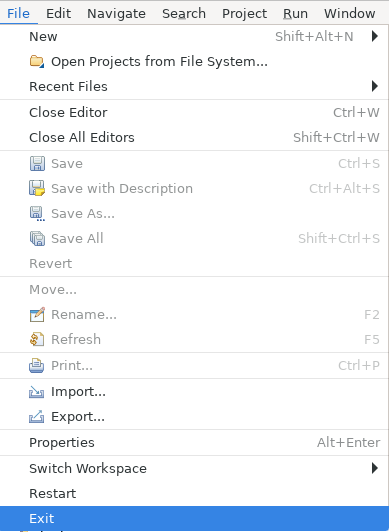Viewport: 389px width, 532px height.
Task: Click the Open Projects folder icon
Action: tap(37, 61)
